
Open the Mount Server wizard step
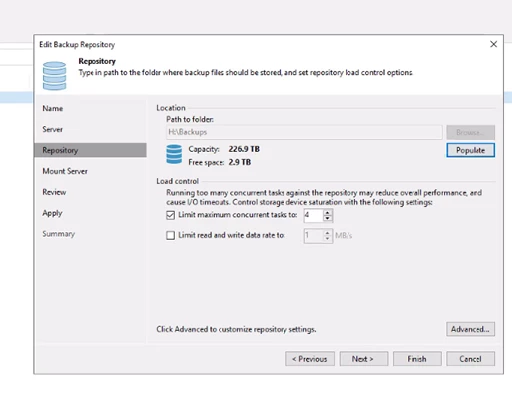tap(65, 171)
